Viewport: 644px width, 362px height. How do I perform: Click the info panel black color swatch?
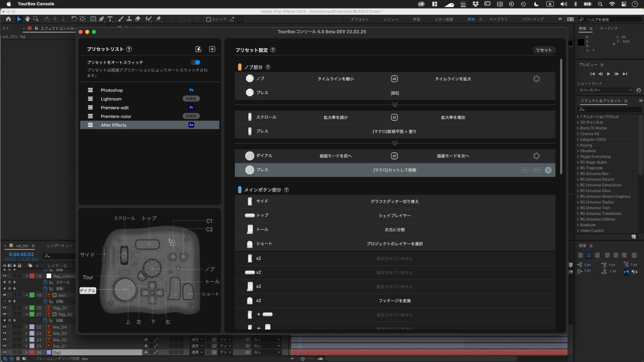pyautogui.click(x=581, y=42)
